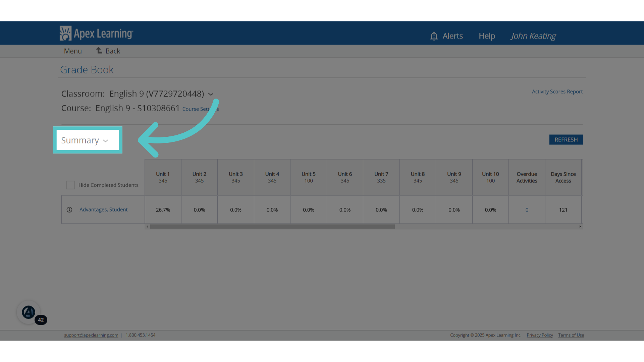Click Unit 4 column header
644x362 pixels.
coord(272,177)
